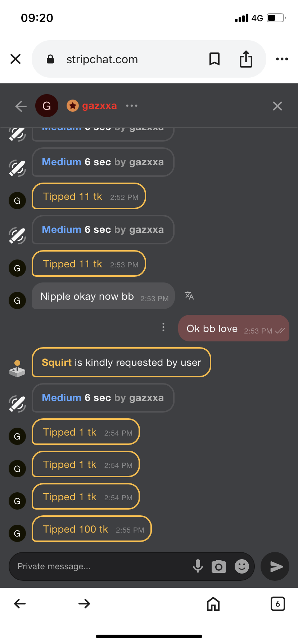Screen dimensions: 298x644
Task: Share the page via share icon
Action: [x=246, y=59]
